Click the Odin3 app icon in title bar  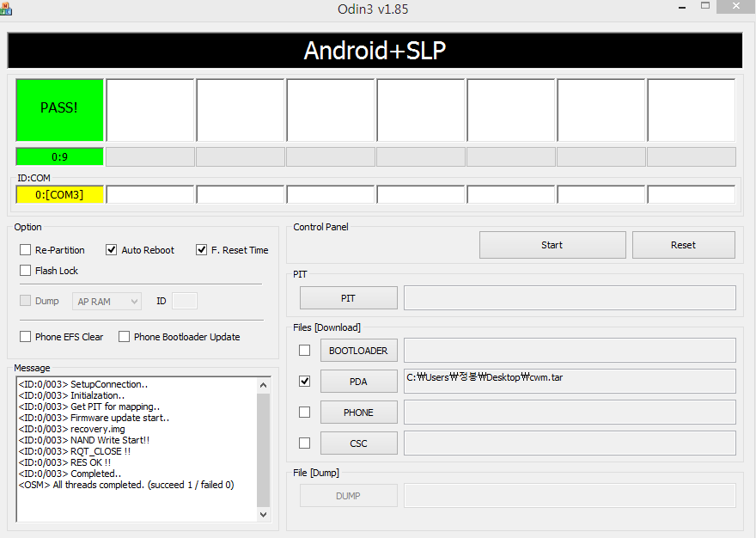[7, 7]
